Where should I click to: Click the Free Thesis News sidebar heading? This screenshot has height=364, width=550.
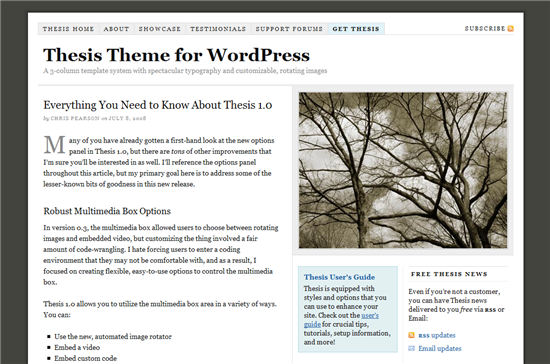click(x=449, y=274)
